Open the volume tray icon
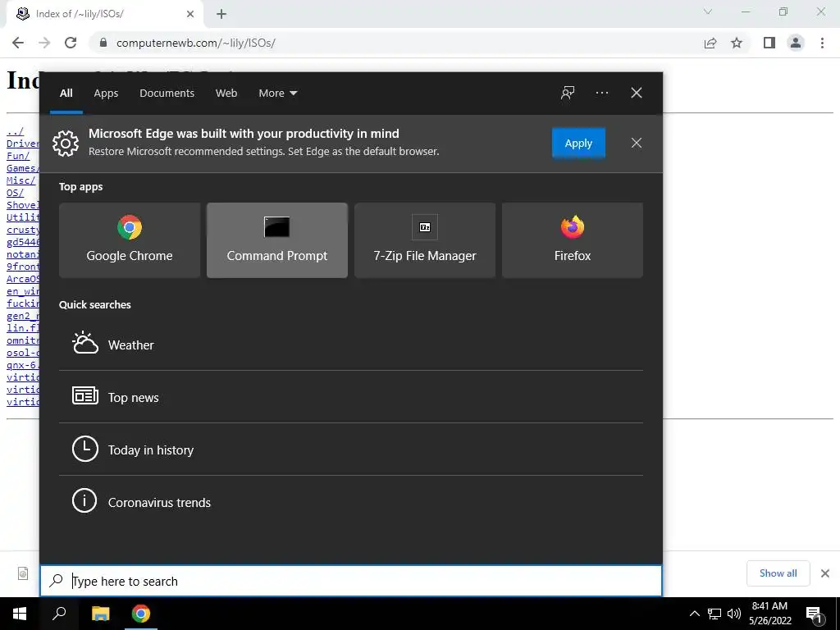 (x=734, y=614)
